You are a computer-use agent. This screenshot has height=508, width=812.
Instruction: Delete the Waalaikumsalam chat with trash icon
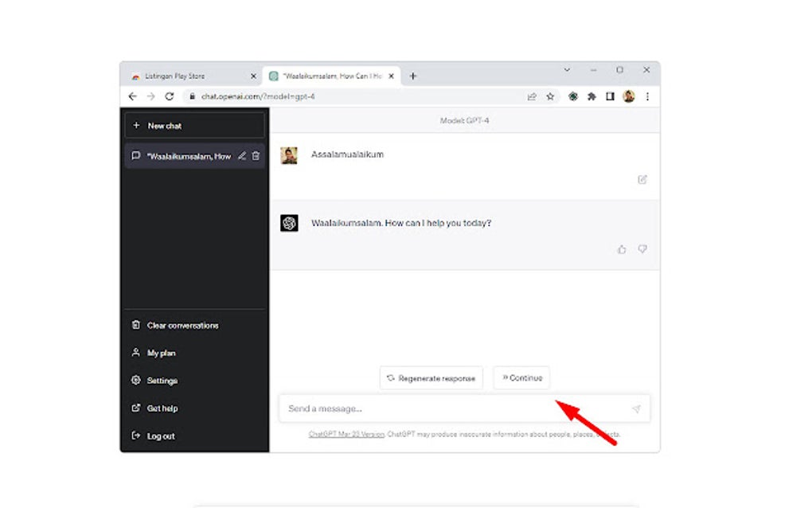click(x=255, y=156)
